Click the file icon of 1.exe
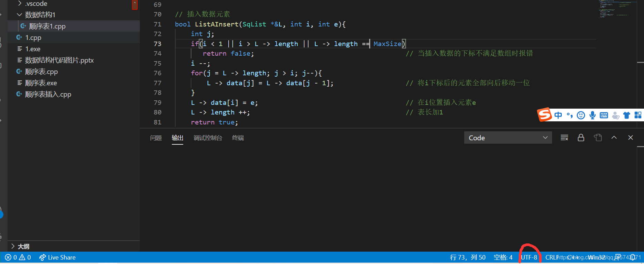This screenshot has width=644, height=264. (20, 49)
